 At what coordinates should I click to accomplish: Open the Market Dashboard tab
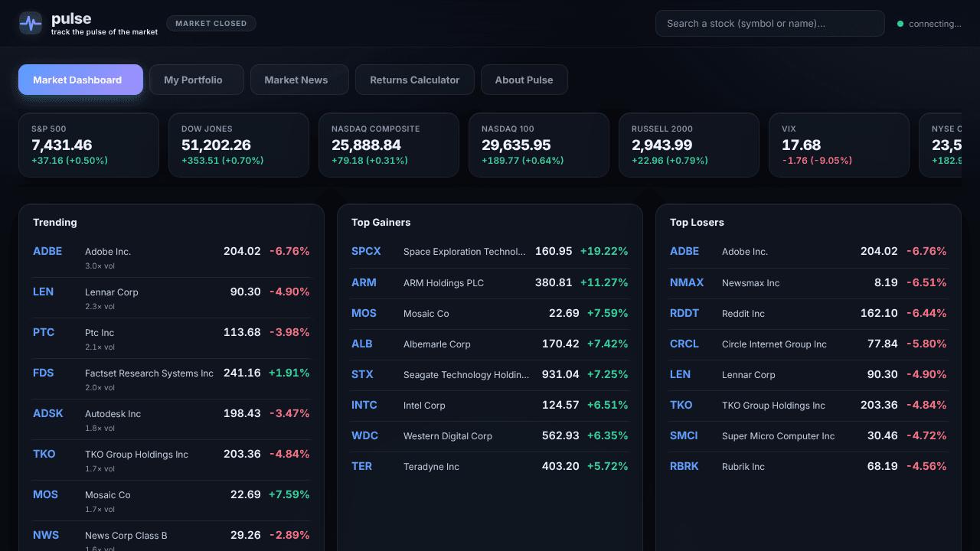(x=80, y=80)
